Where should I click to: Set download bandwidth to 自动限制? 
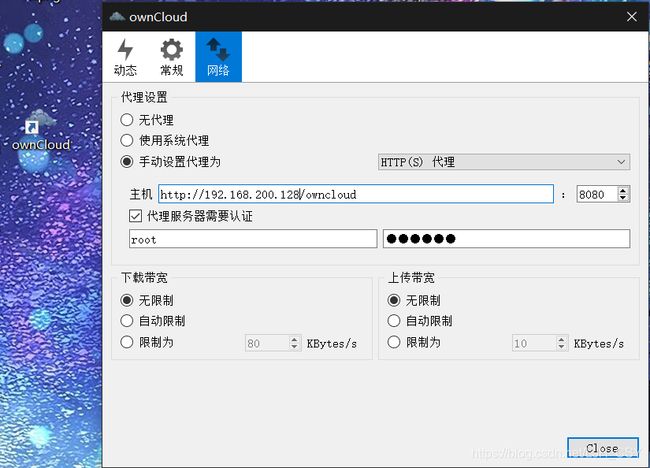coord(127,321)
